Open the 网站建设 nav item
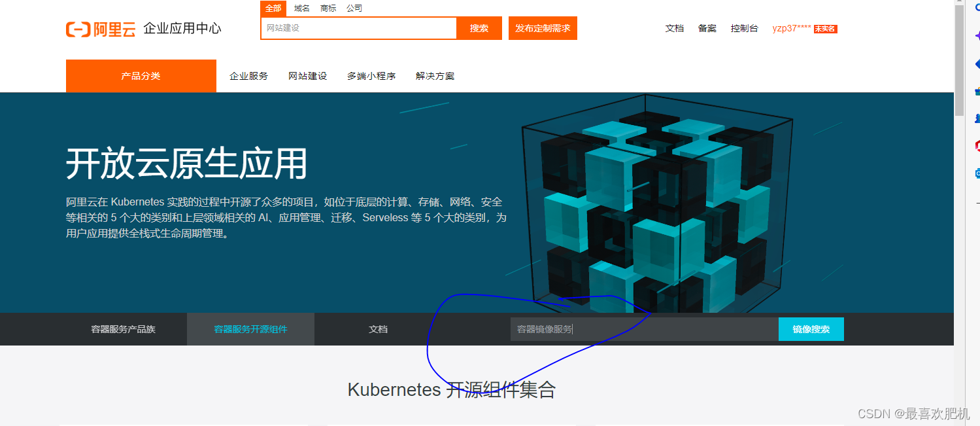The height and width of the screenshot is (426, 980). 308,76
